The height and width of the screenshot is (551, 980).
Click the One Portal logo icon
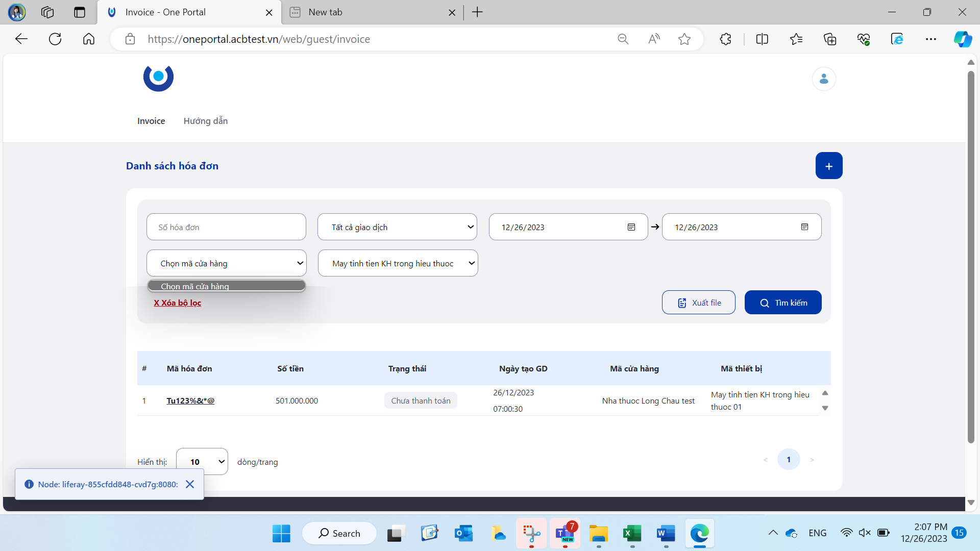(x=158, y=77)
